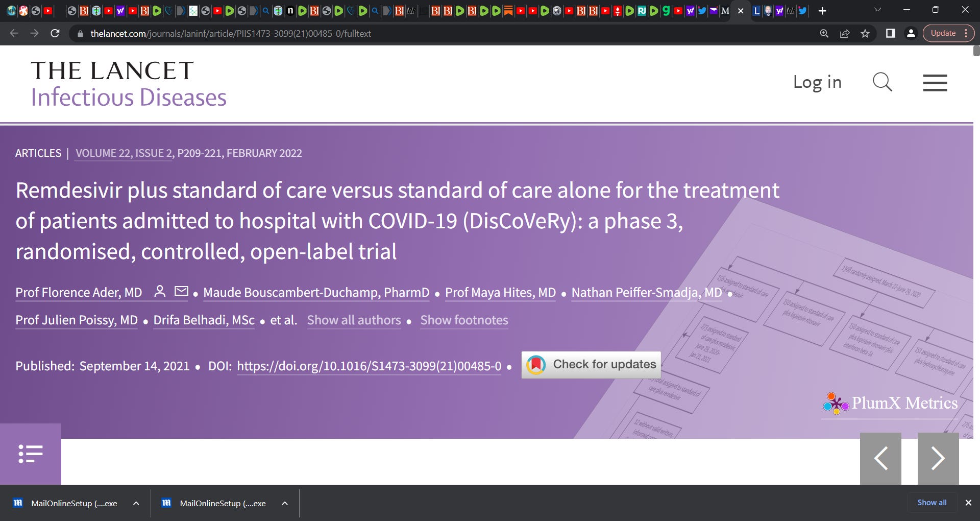Click the PlumX Metrics logo
The image size is (980, 521).
[890, 404]
